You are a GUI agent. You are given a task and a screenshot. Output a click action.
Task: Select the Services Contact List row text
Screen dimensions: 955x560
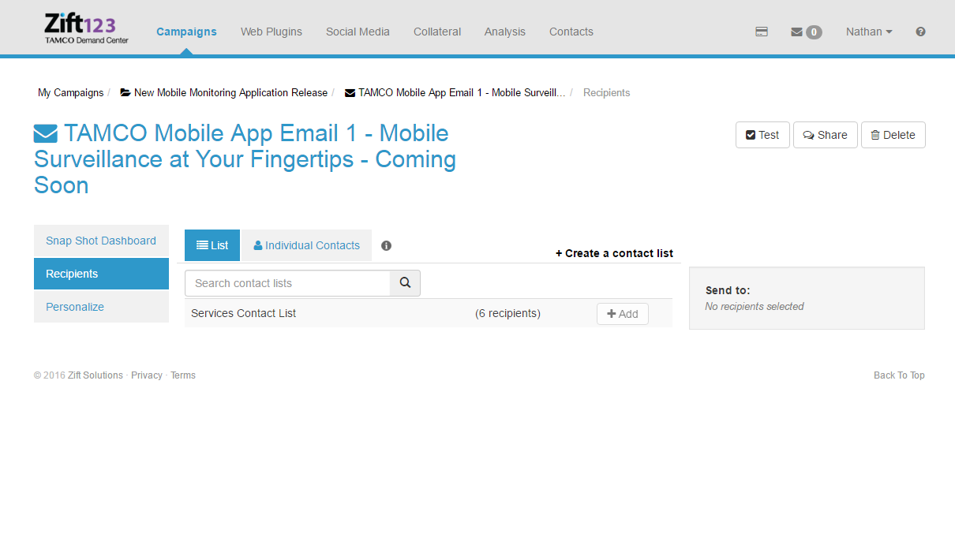click(x=244, y=313)
